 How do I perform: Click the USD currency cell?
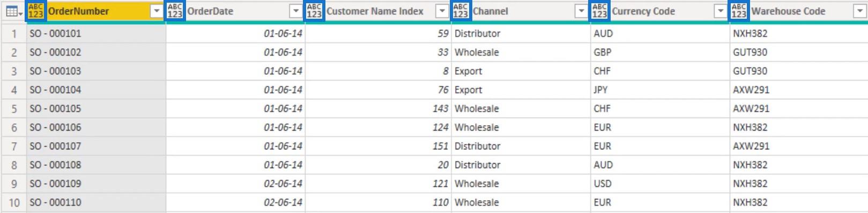(x=660, y=183)
